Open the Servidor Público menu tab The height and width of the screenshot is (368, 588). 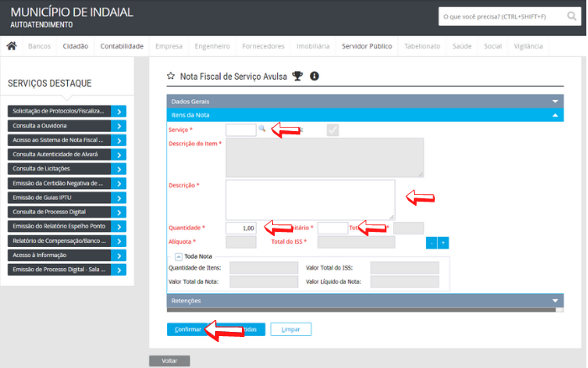(366, 46)
